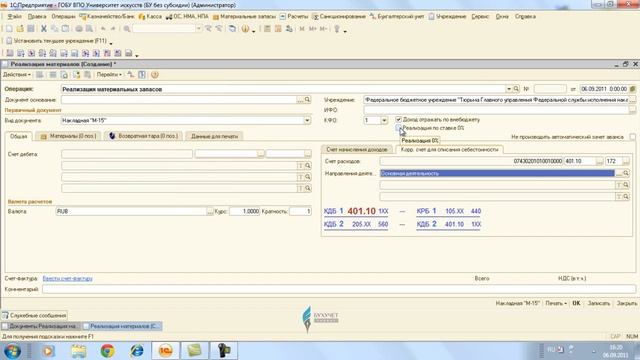Open the Операции menu
This screenshot has width=640, height=360.
[63, 16]
